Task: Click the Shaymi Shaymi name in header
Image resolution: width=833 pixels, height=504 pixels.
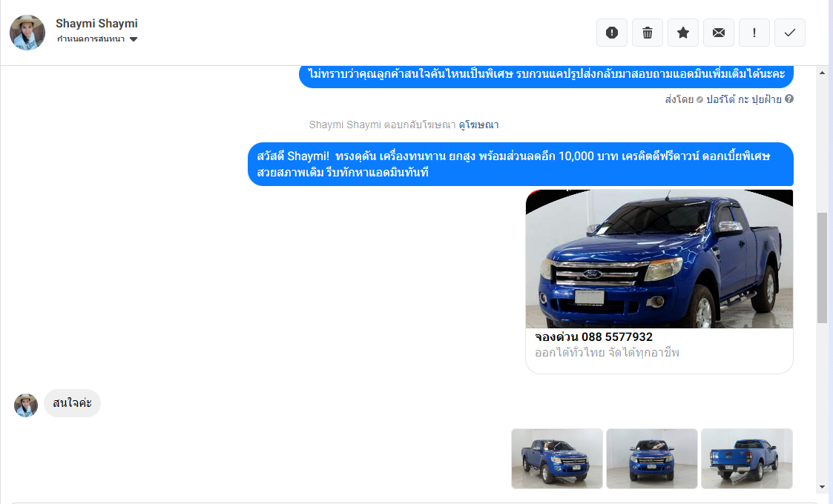Action: 96,24
